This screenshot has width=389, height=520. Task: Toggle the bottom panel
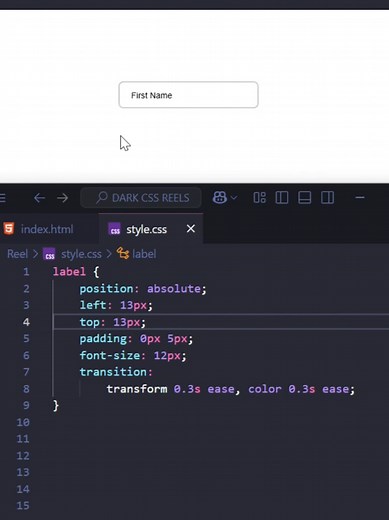click(304, 198)
